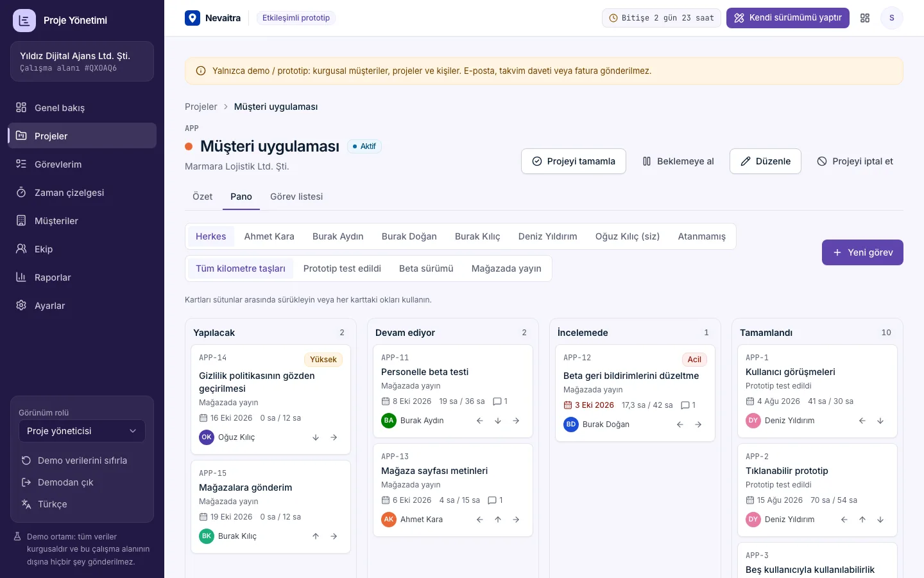
Task: Click the left arrow on the APP-12 card
Action: (x=680, y=425)
